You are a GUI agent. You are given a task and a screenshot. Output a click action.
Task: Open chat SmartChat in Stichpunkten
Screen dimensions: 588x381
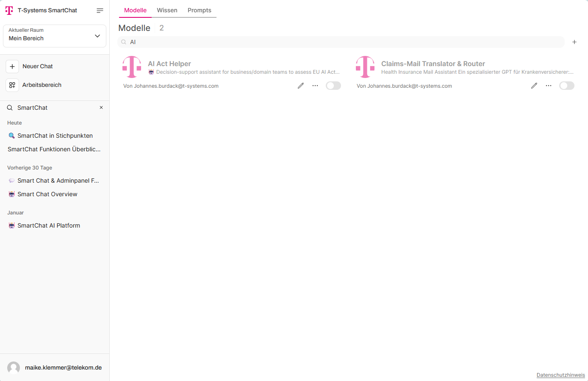point(55,136)
